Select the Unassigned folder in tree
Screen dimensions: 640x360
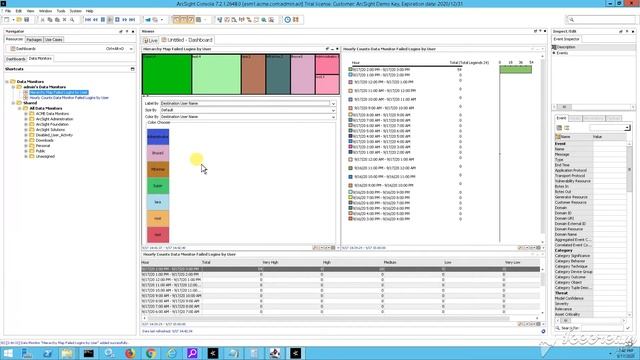(x=45, y=156)
